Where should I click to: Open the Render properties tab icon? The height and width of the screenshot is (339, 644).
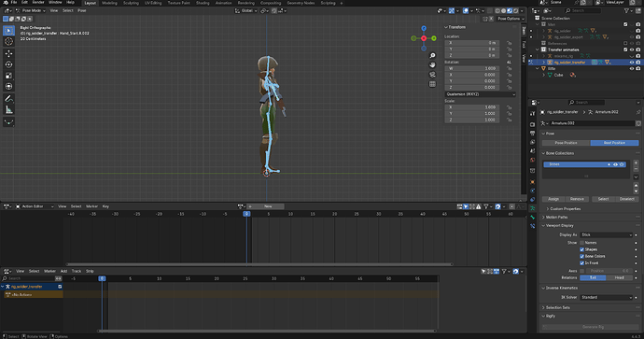tap(533, 124)
